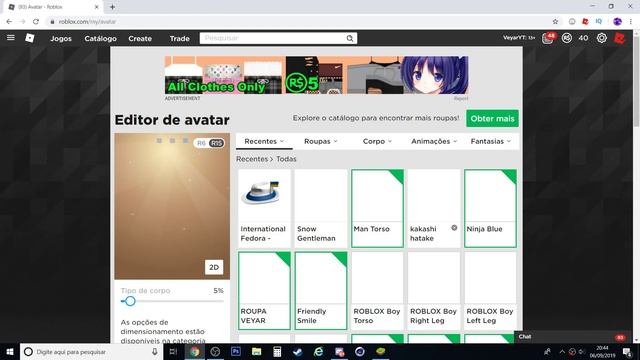Image resolution: width=640 pixels, height=360 pixels.
Task: Click the Todas breadcrumb text
Action: point(286,159)
